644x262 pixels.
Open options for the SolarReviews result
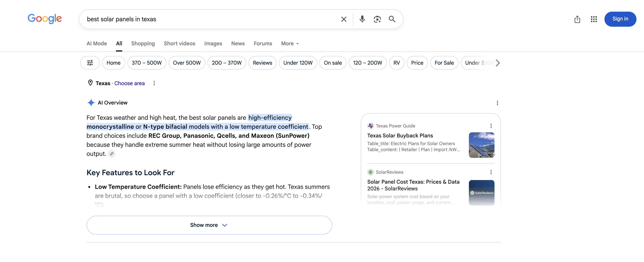(x=491, y=172)
